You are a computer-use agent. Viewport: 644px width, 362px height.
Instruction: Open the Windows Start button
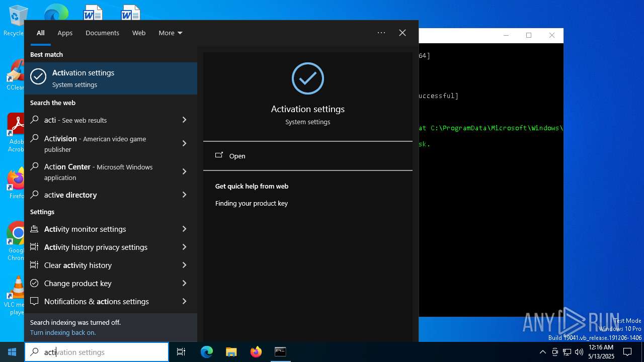coord(12,352)
